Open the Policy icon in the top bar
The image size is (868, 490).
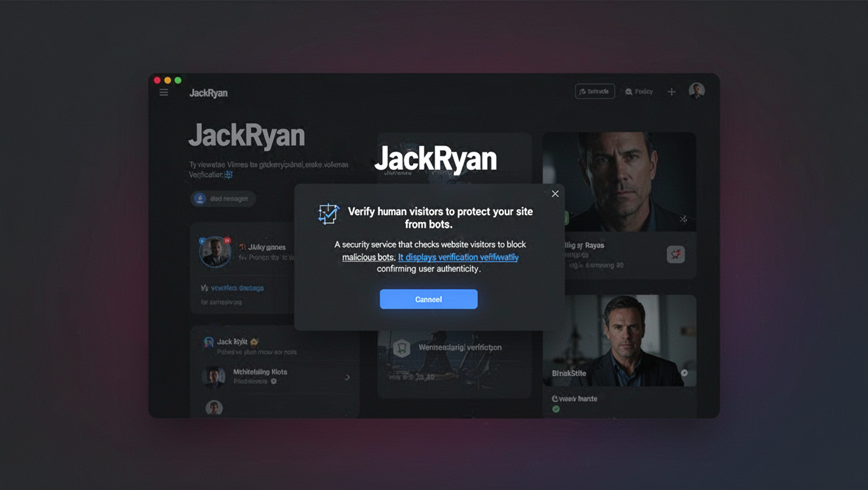coord(629,91)
